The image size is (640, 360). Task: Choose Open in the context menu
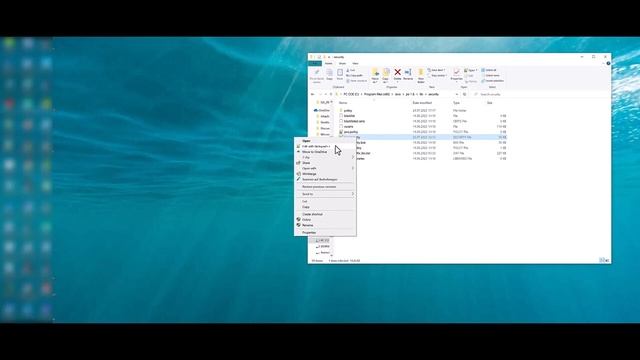tap(325, 141)
